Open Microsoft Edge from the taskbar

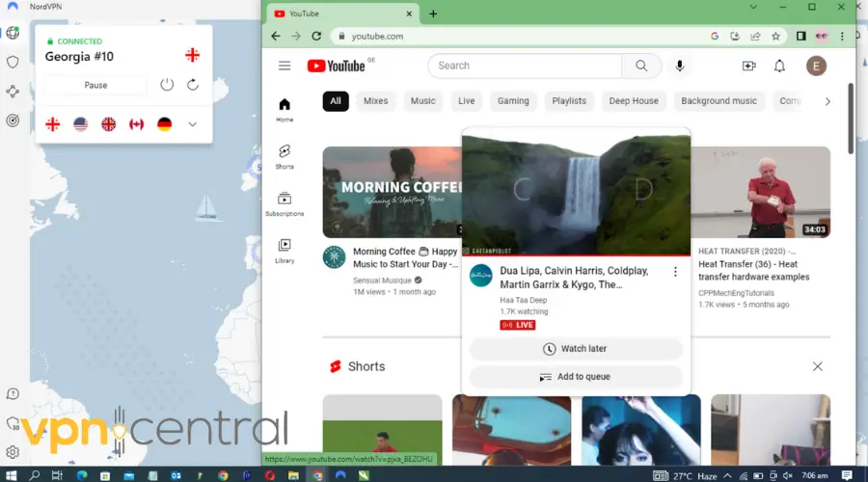[82, 475]
